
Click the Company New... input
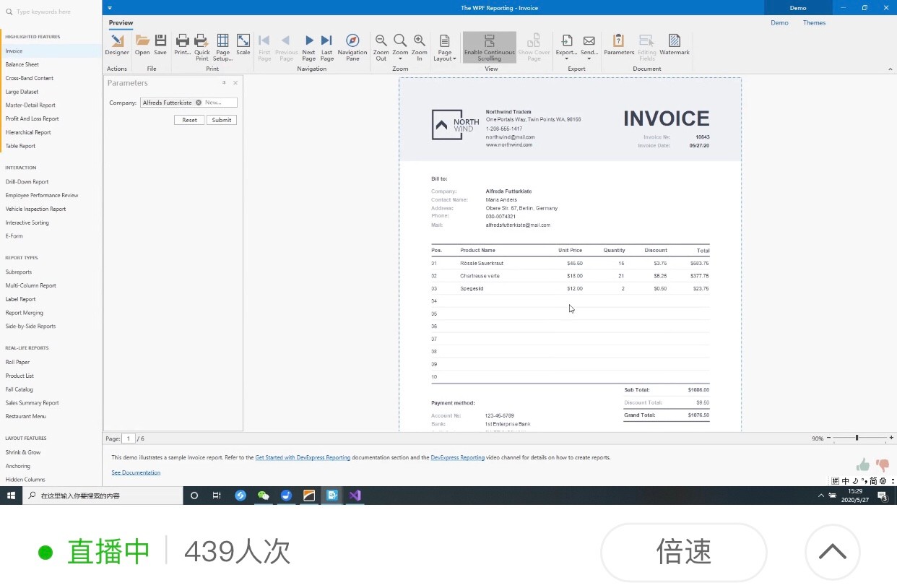pos(220,103)
